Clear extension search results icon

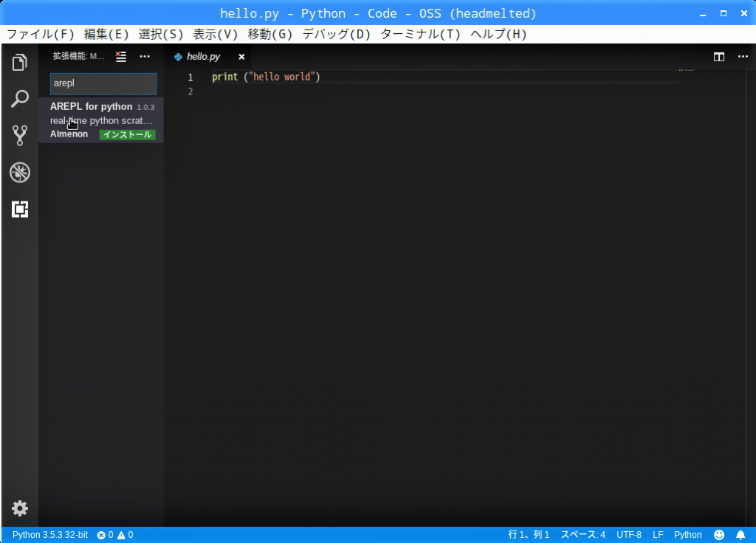coord(121,56)
